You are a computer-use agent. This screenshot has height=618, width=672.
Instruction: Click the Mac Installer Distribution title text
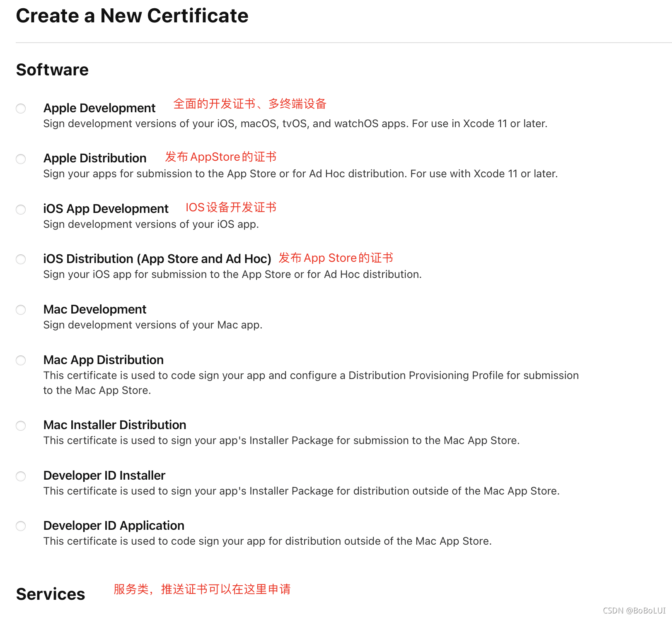coord(115,425)
